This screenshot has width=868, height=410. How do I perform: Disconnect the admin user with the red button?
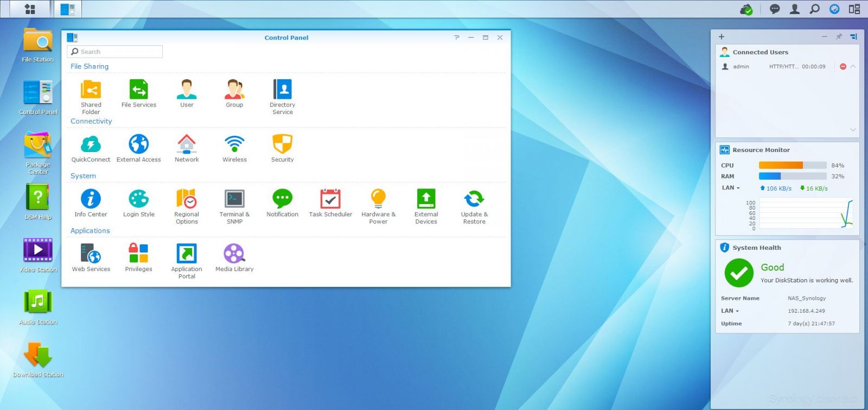[x=843, y=66]
